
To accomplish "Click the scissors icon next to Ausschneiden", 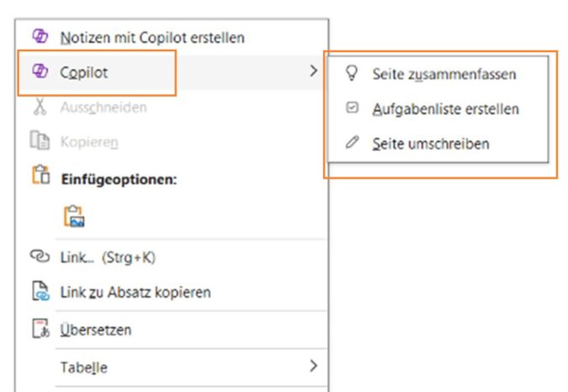I will click(40, 108).
